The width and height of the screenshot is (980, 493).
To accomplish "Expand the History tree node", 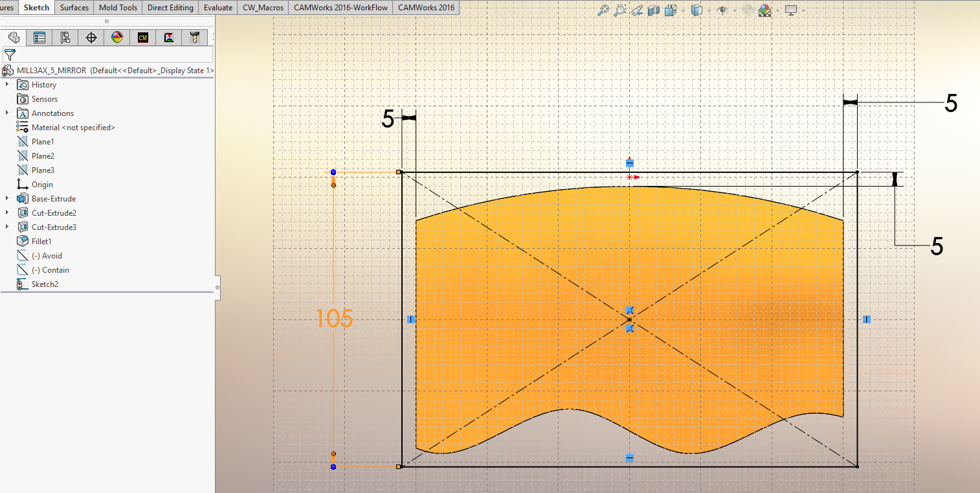I will (x=7, y=85).
